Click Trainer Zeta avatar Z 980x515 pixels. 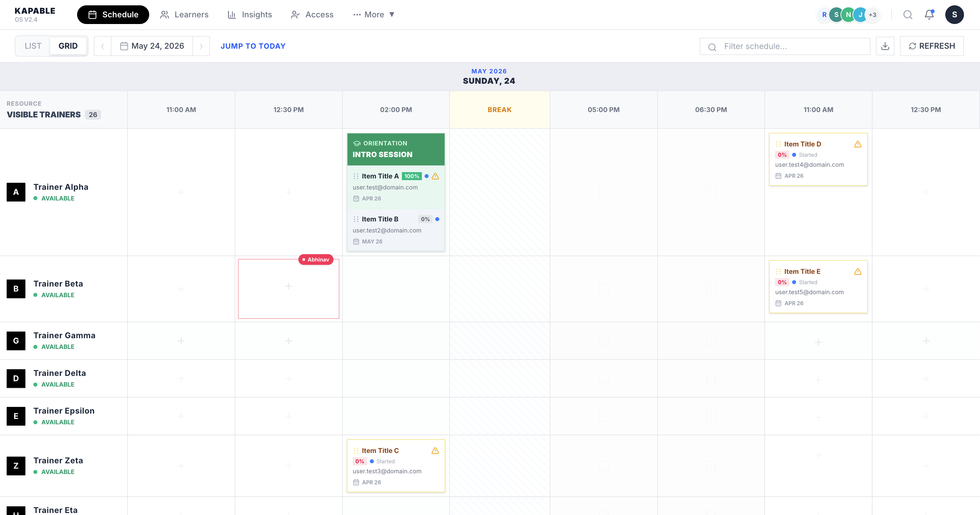pos(16,466)
